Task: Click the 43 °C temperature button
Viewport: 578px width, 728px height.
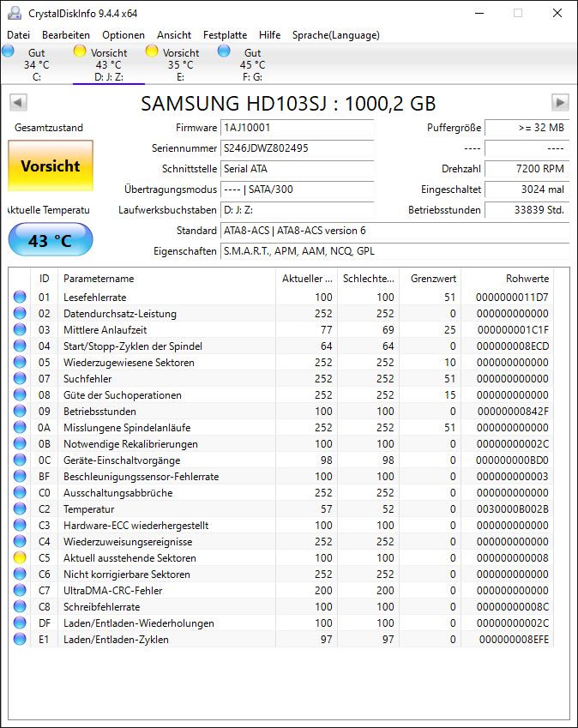Action: click(x=51, y=239)
